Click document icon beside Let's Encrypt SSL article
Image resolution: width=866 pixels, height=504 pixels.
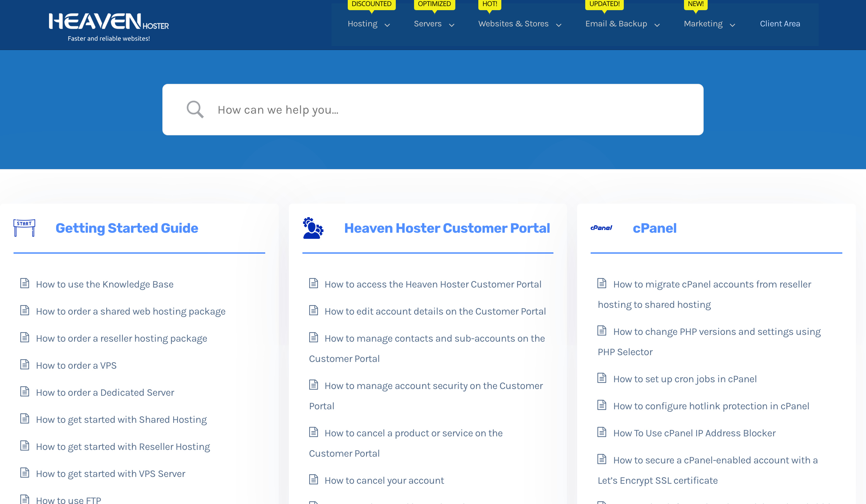602,459
